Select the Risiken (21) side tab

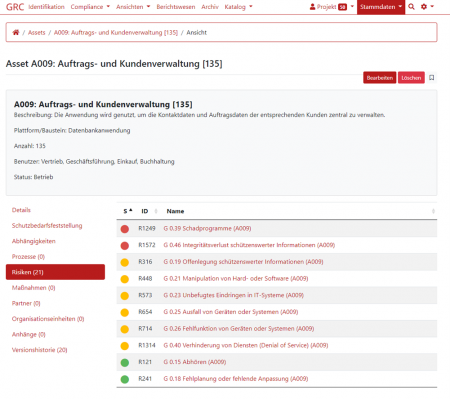(55, 272)
